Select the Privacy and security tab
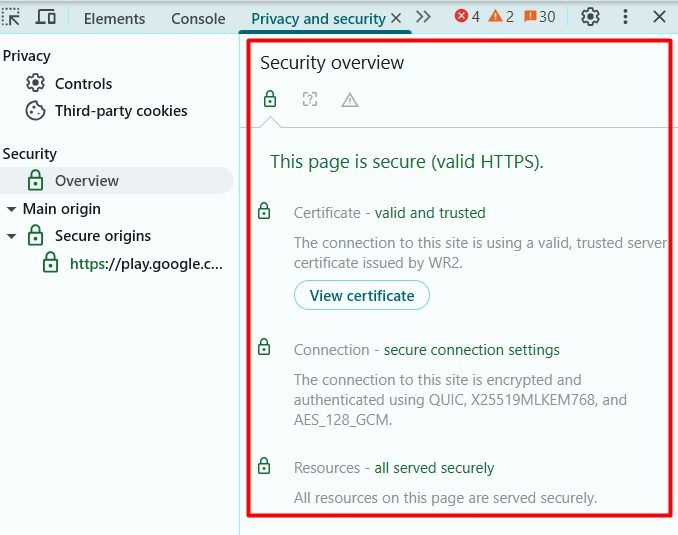678x535 pixels. 318,19
